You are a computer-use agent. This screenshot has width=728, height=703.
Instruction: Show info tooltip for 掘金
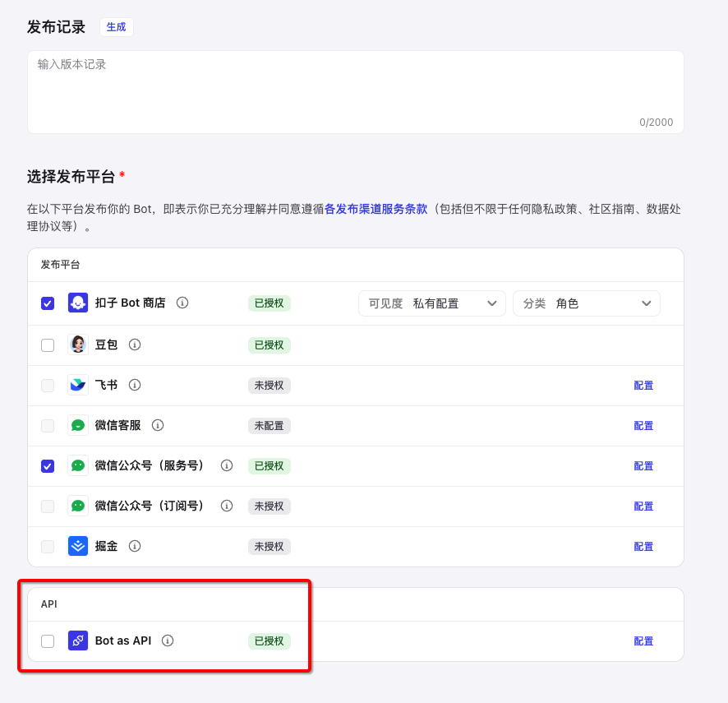[135, 547]
